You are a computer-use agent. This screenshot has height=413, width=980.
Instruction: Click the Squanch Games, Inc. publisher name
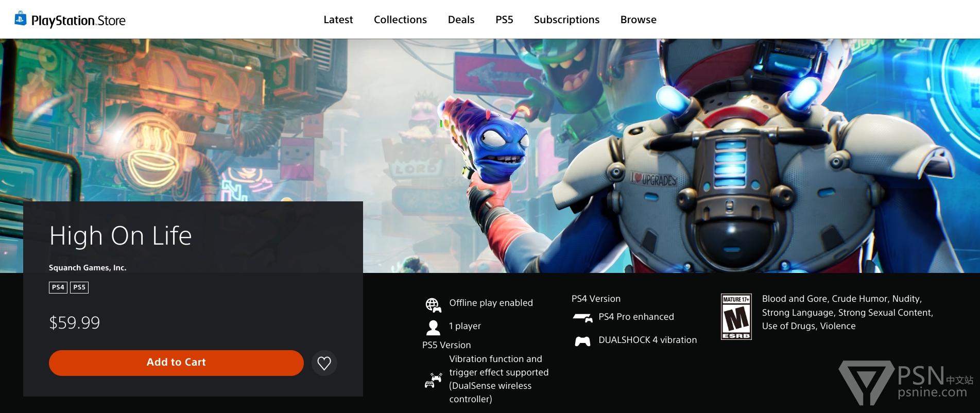88,268
